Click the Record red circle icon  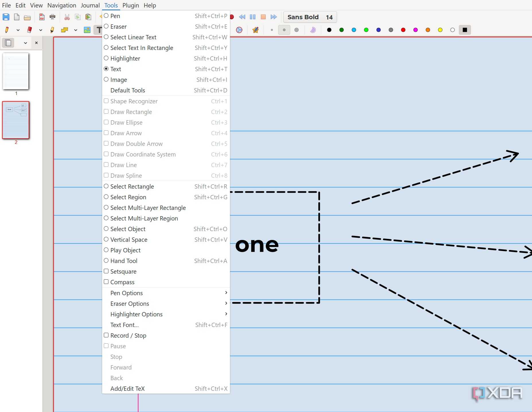coord(232,17)
